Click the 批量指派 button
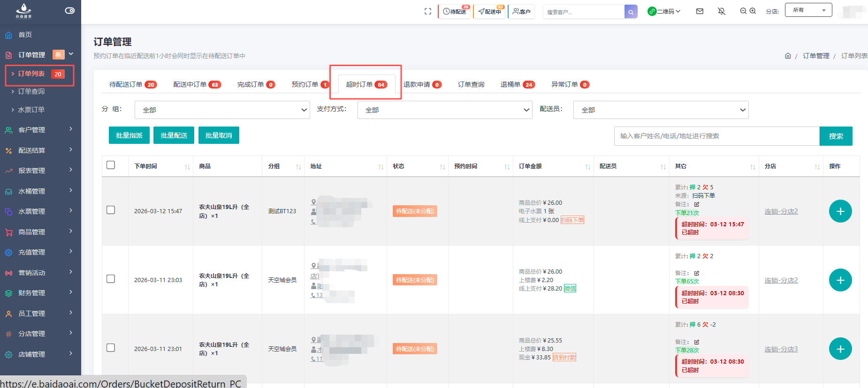Viewport: 868px width, 388px height. pos(129,135)
